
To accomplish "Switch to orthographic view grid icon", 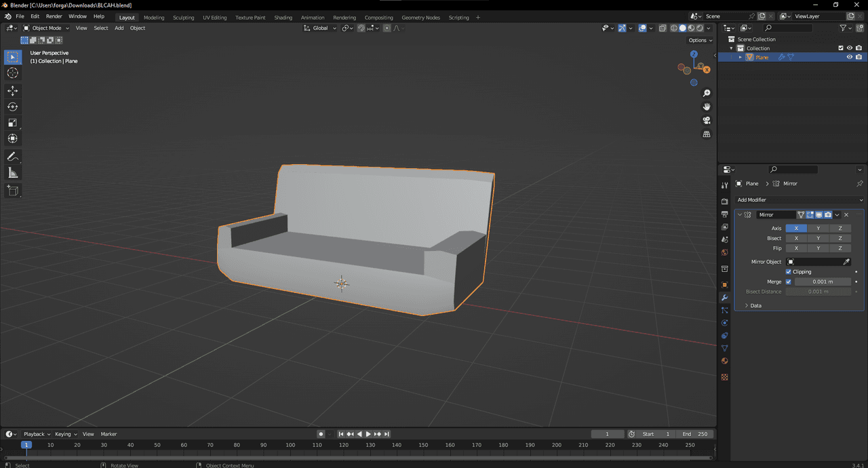I will (706, 134).
